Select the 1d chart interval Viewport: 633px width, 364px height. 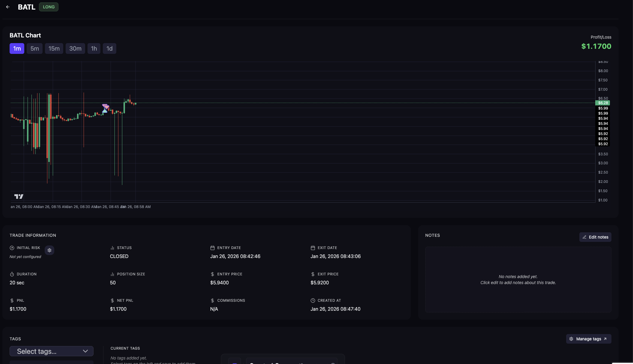[x=109, y=48]
